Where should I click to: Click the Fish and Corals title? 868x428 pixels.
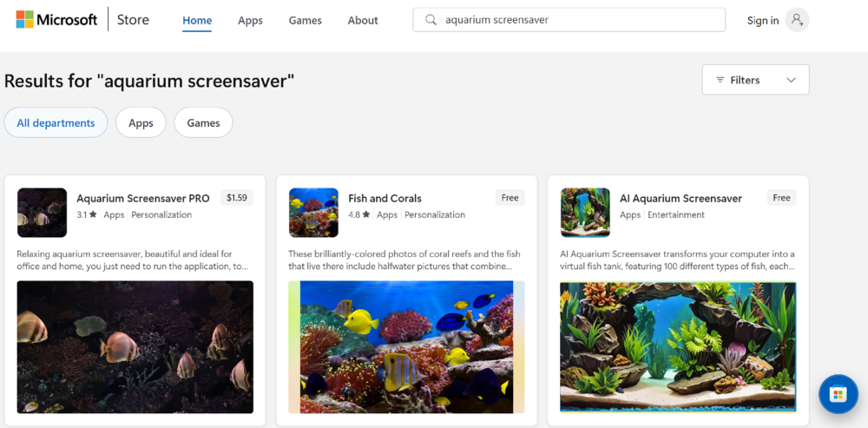pos(385,198)
